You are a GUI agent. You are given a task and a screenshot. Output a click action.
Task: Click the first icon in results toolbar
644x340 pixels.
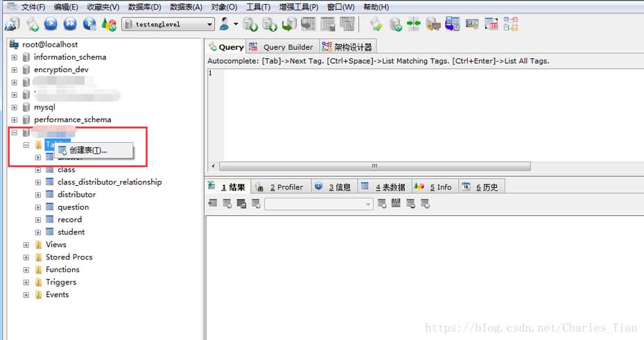click(x=213, y=203)
